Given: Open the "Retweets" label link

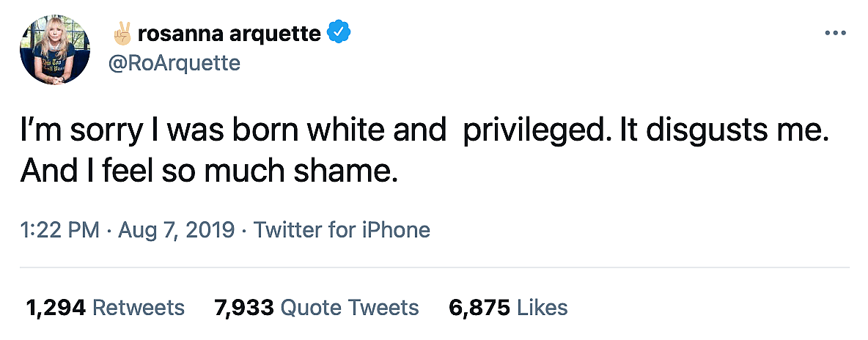Looking at the screenshot, I should click(x=139, y=307).
